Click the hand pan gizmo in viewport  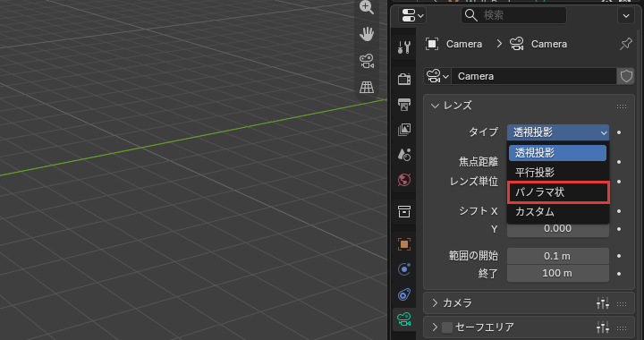pos(367,34)
